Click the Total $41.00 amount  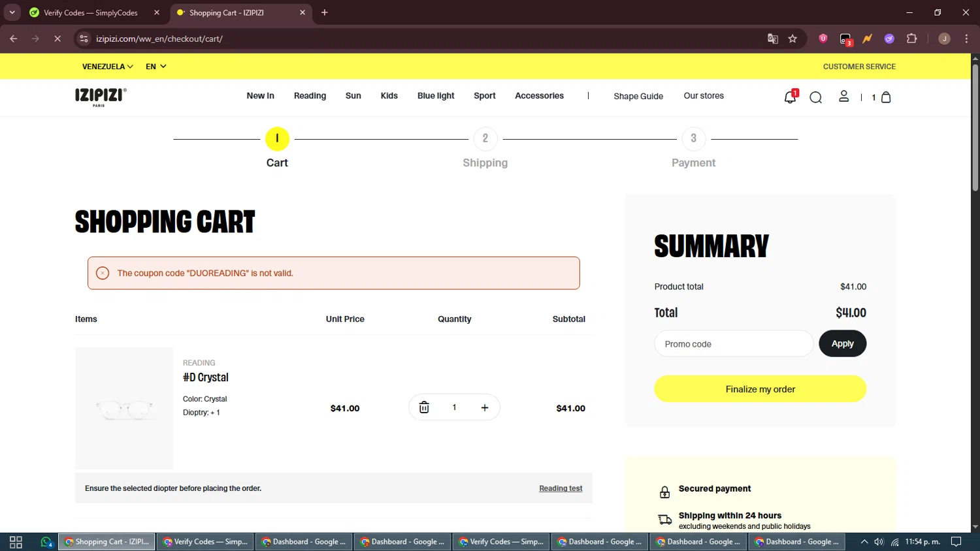pyautogui.click(x=851, y=313)
